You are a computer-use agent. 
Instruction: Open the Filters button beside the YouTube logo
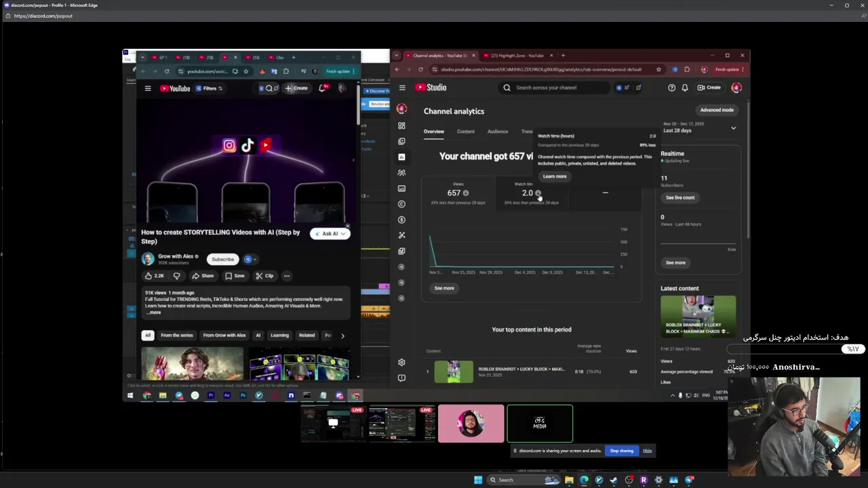pos(210,88)
